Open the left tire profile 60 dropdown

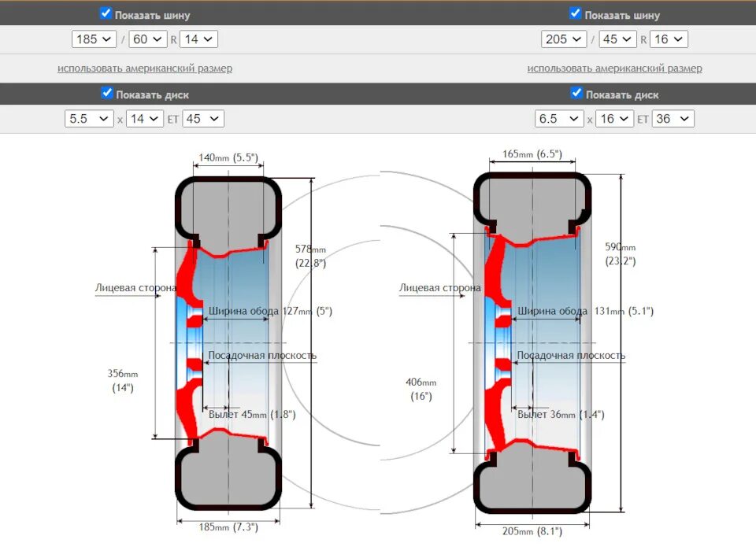point(147,39)
